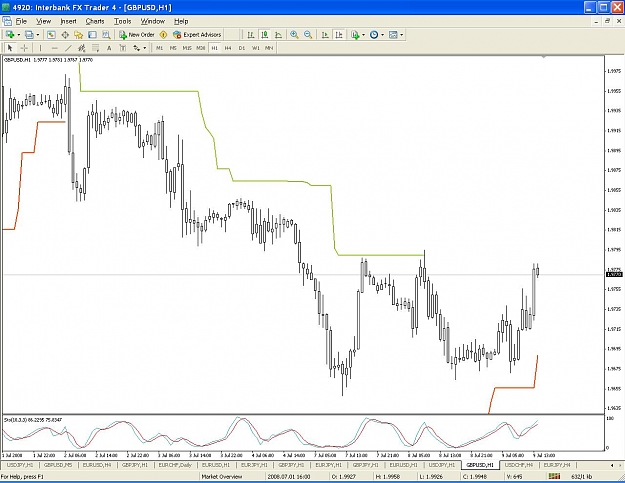The image size is (625, 483).
Task: Click the Market Overview profile in status bar
Action: coord(222,477)
